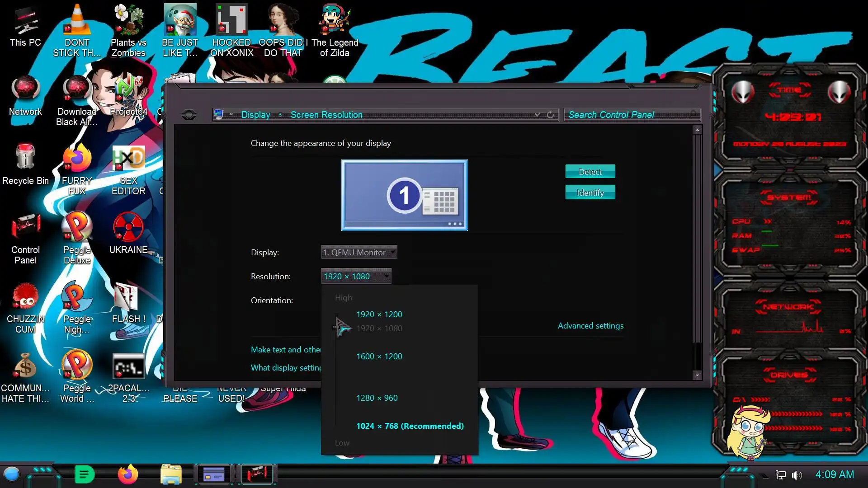Open Firefox from the taskbar

[x=128, y=474]
